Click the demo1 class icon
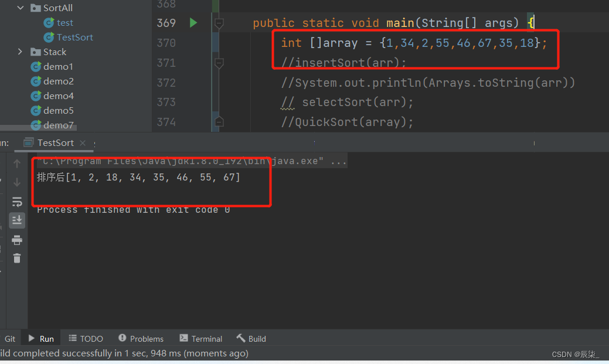 point(36,66)
